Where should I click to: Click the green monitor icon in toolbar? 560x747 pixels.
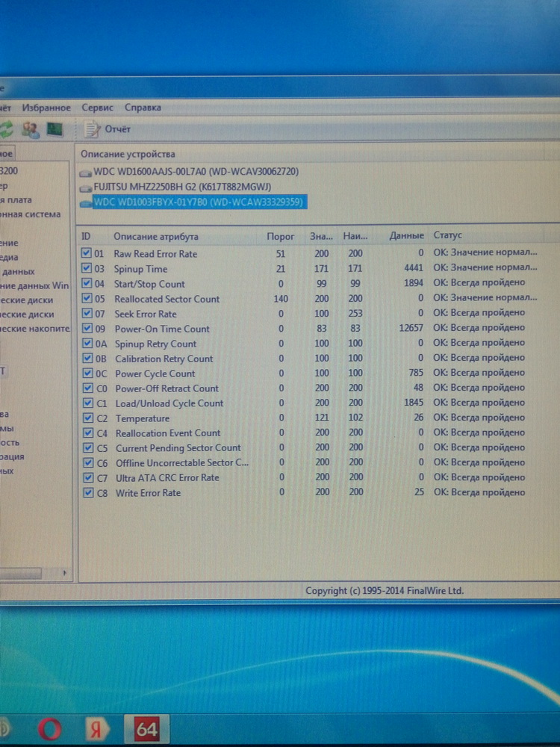point(55,128)
